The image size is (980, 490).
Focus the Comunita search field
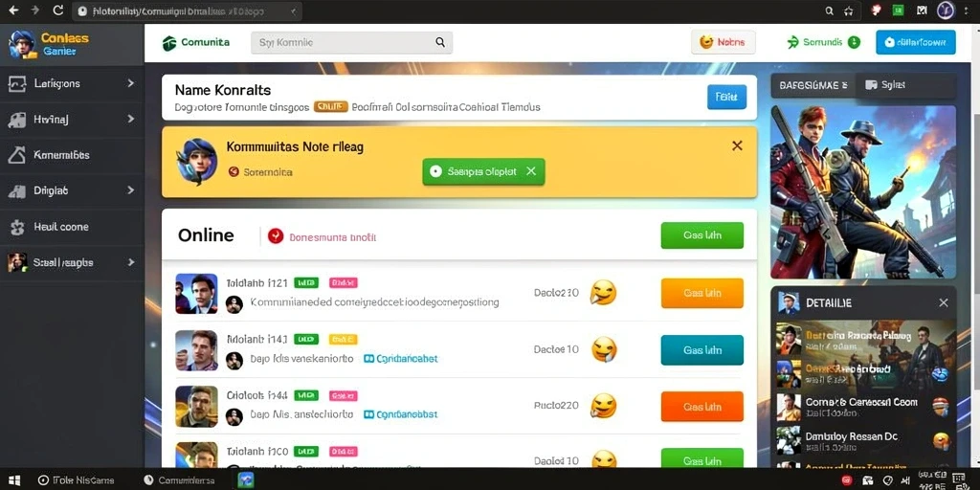click(351, 42)
